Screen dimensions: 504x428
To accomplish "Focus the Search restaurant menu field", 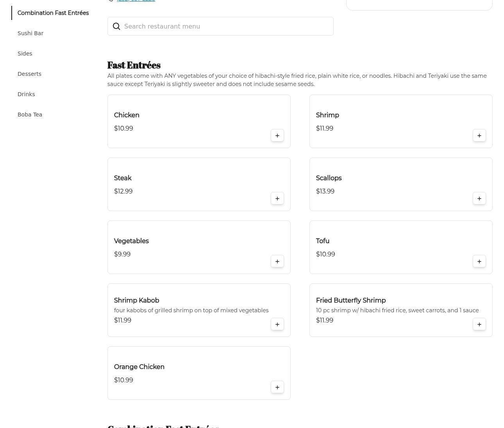I will 227,26.
